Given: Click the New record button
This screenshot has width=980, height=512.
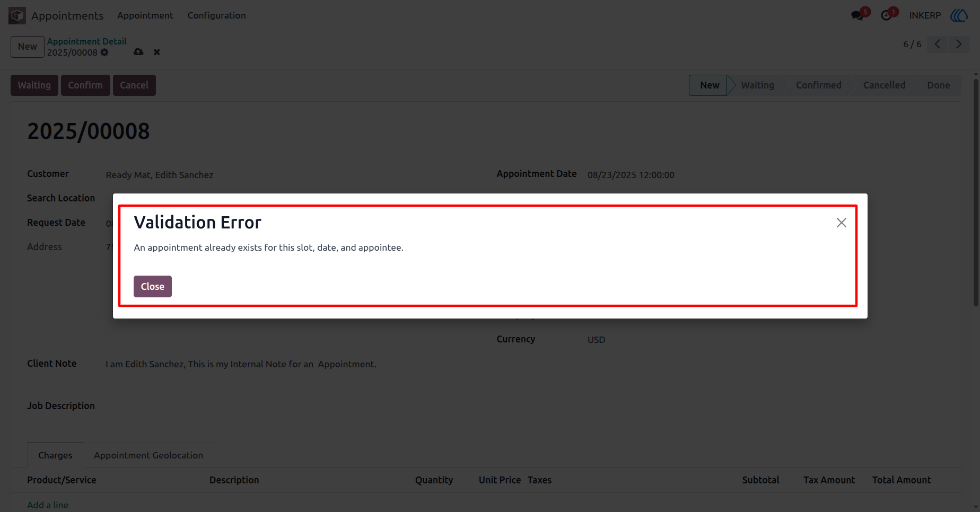Looking at the screenshot, I should (x=28, y=47).
